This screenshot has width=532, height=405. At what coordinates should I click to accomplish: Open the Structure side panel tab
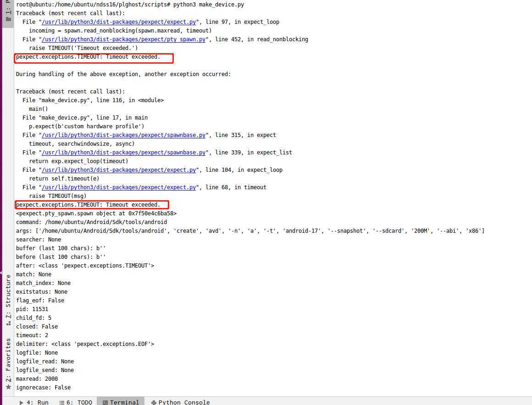pyautogui.click(x=8, y=300)
